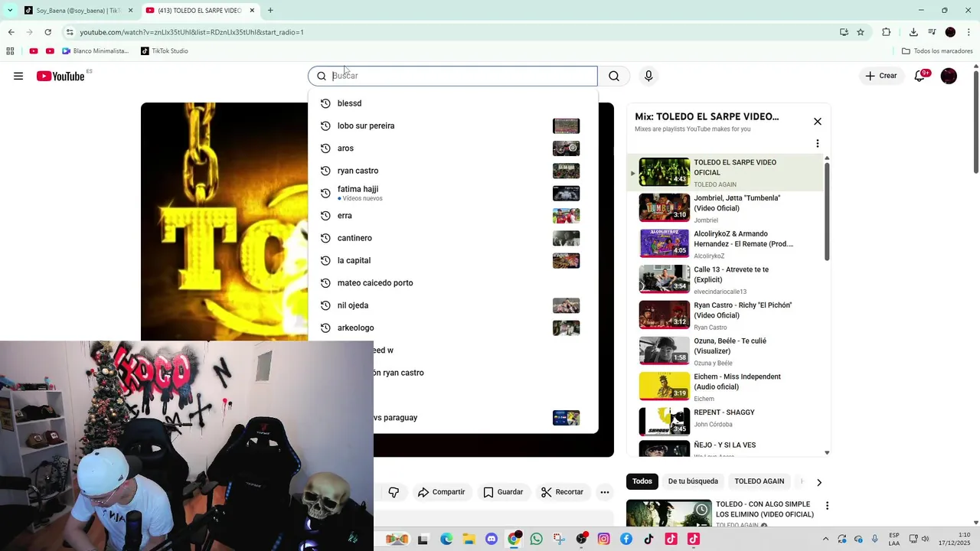Viewport: 980px width, 551px height.
Task: Open Chrome three-dot menu
Action: 969,32
